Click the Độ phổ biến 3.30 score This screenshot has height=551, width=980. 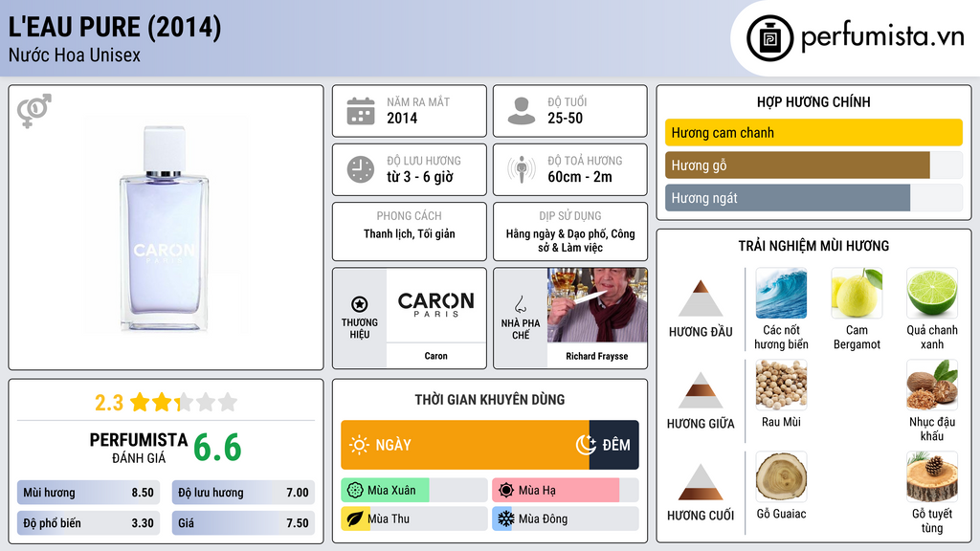click(88, 523)
